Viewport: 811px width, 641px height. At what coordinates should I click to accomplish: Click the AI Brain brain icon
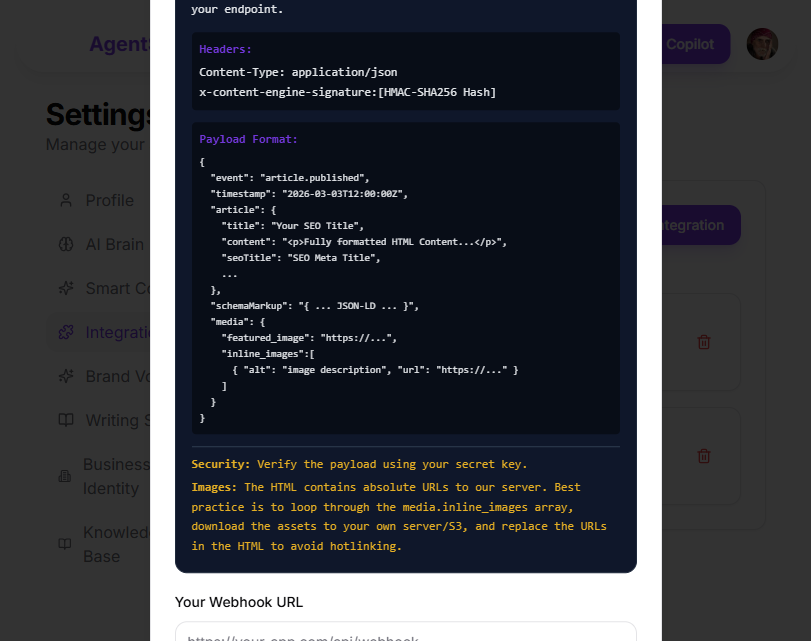(64, 244)
